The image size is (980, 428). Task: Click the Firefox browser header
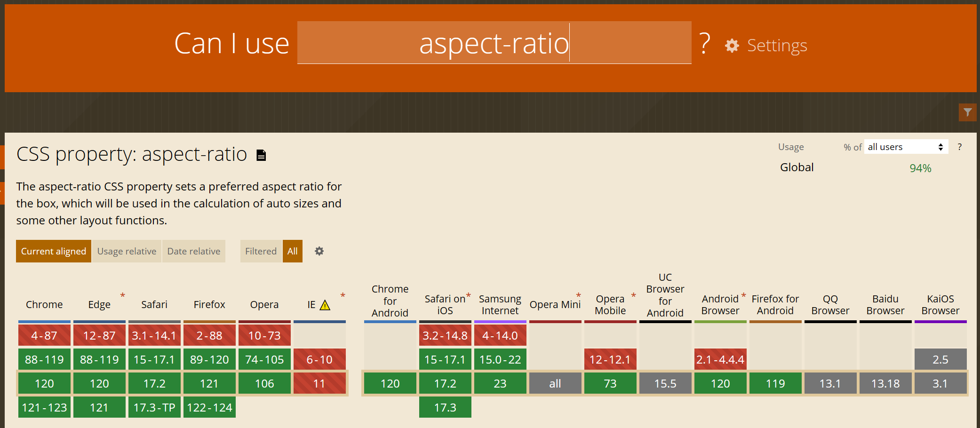209,305
